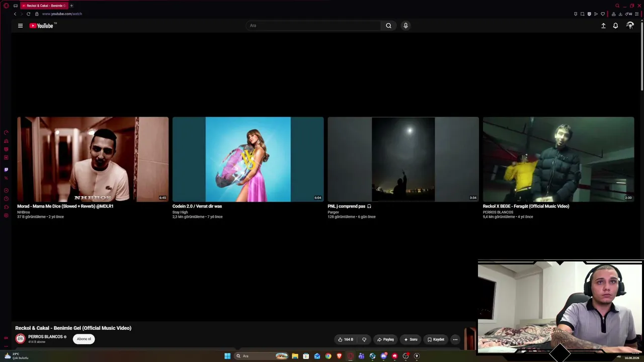Open YouTube notifications bell

click(x=615, y=26)
